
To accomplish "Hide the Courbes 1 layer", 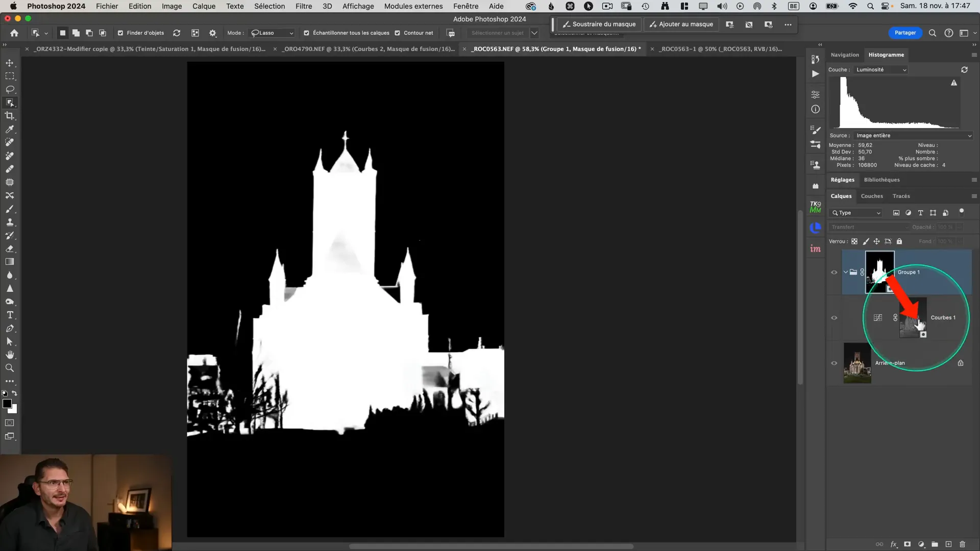I will coord(834,317).
